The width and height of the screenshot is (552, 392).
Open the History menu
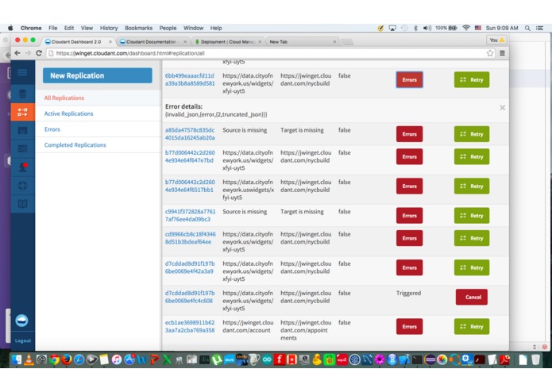click(109, 28)
